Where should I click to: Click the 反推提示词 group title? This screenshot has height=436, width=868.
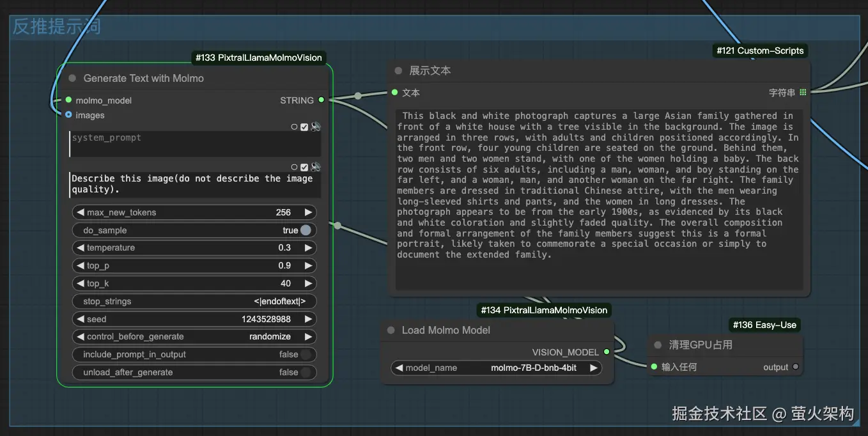pos(56,27)
